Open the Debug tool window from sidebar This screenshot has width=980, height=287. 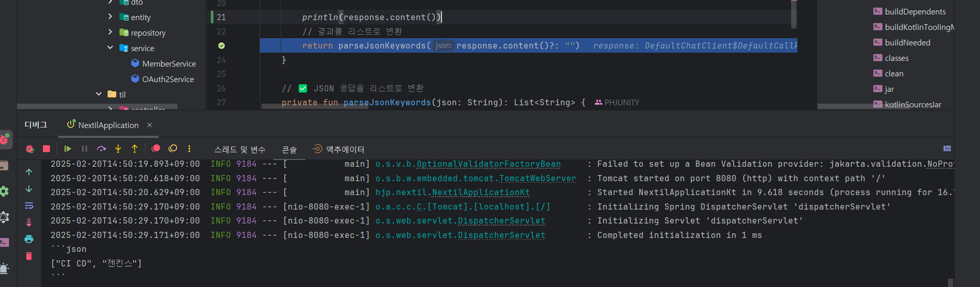[x=5, y=139]
